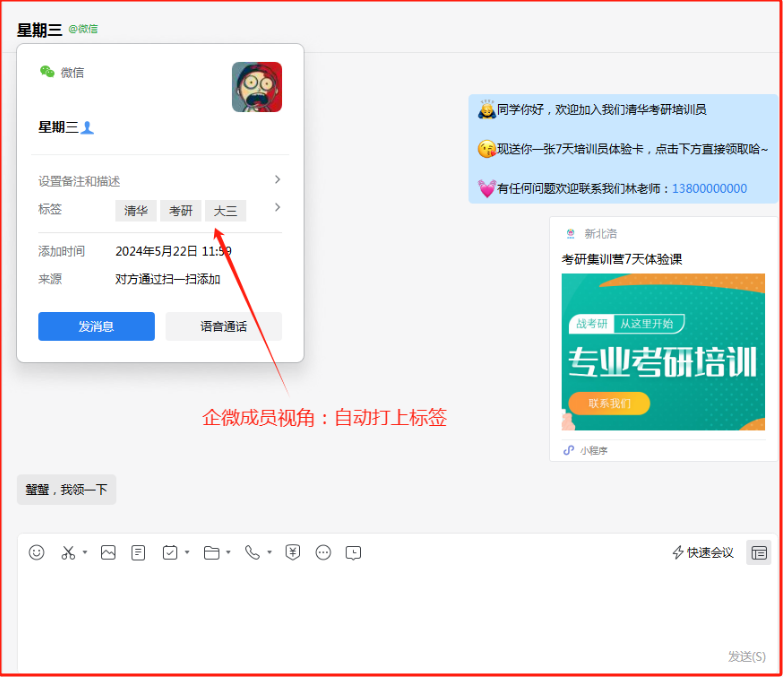The image size is (784, 678).
Task: Click the calendar task checkmark icon
Action: 170,552
